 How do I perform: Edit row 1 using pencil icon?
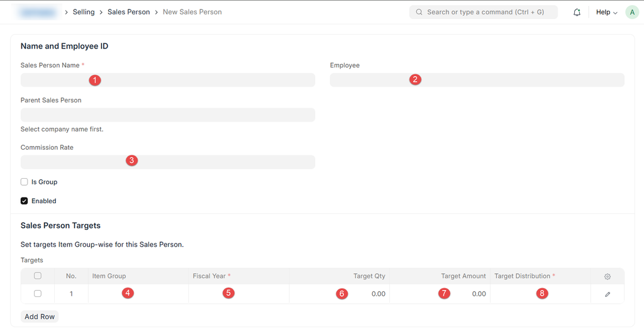coord(607,294)
